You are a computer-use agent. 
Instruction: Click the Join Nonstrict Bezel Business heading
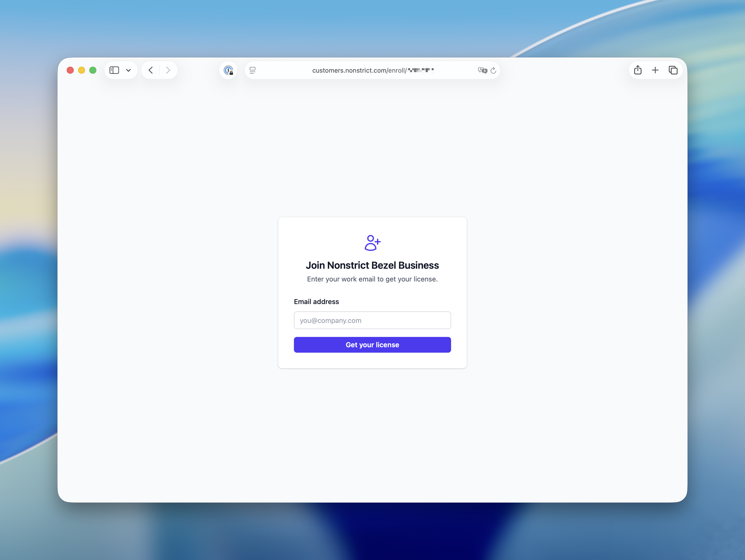[x=372, y=265]
